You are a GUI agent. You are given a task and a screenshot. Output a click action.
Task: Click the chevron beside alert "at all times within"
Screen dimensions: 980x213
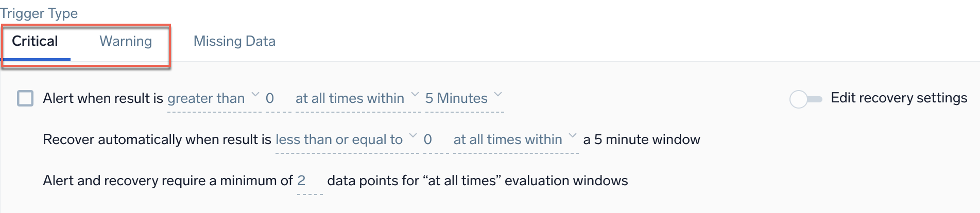point(415,95)
